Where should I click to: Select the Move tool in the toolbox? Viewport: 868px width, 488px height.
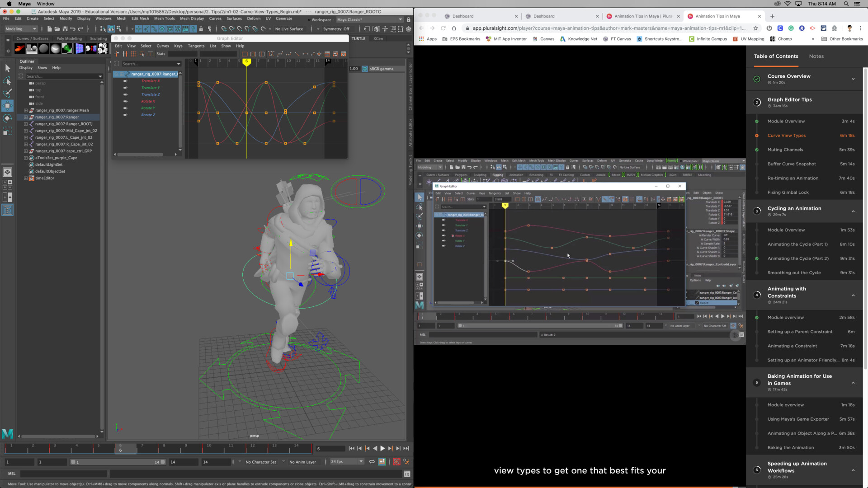pos(7,105)
